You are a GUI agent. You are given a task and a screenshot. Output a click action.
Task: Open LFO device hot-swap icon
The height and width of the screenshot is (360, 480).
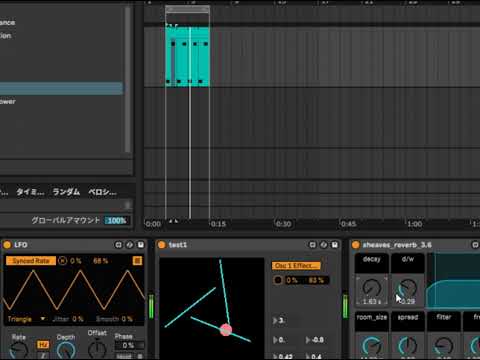tap(118, 245)
